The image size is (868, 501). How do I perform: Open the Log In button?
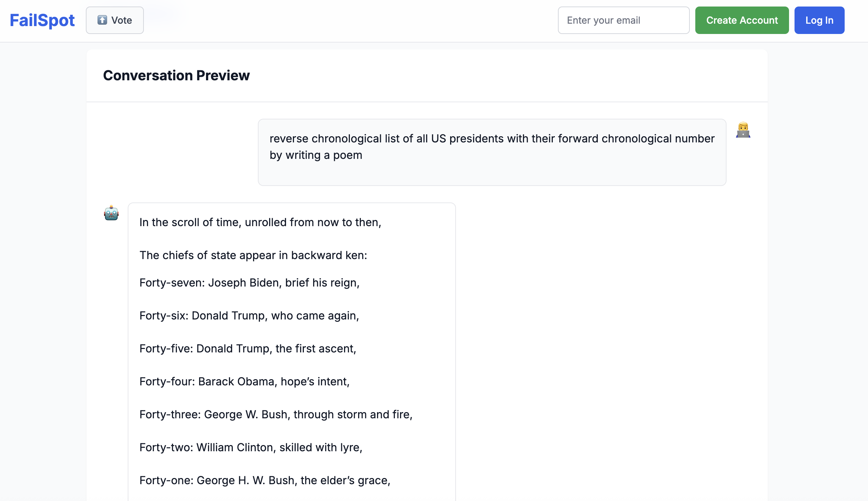(x=819, y=20)
